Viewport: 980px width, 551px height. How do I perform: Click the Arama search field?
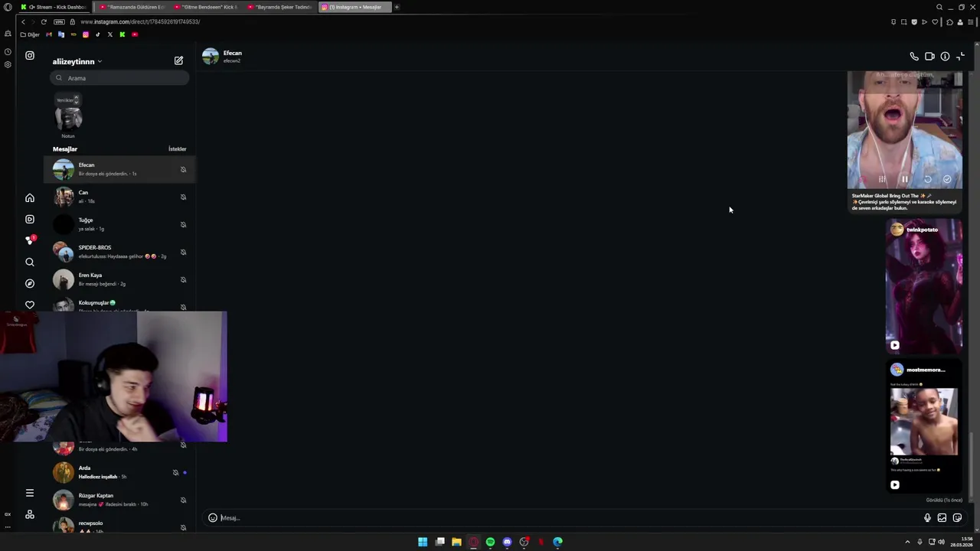coord(119,78)
